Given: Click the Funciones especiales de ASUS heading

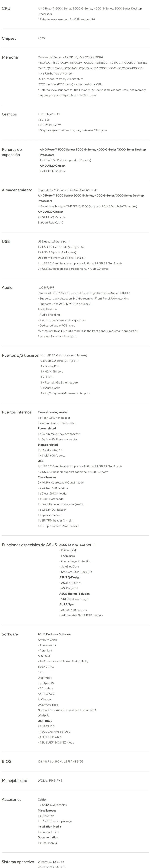Looking at the screenshot, I should coord(29,545).
